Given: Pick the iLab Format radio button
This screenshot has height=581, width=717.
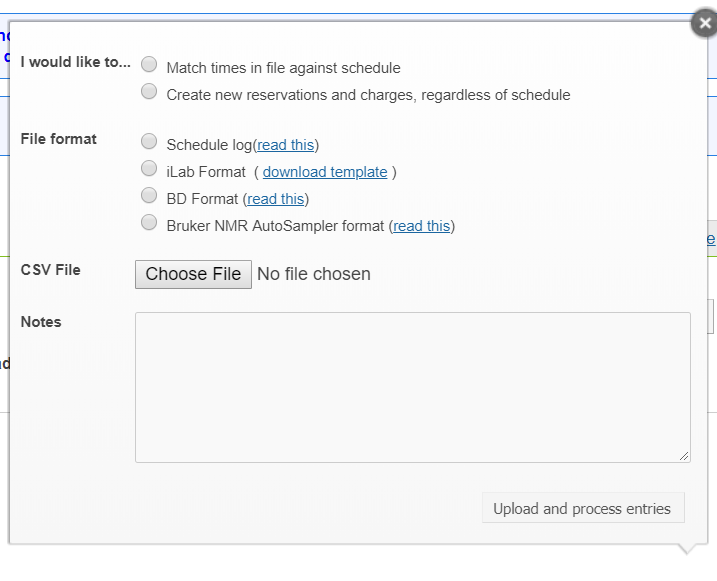Looking at the screenshot, I should coord(149,168).
